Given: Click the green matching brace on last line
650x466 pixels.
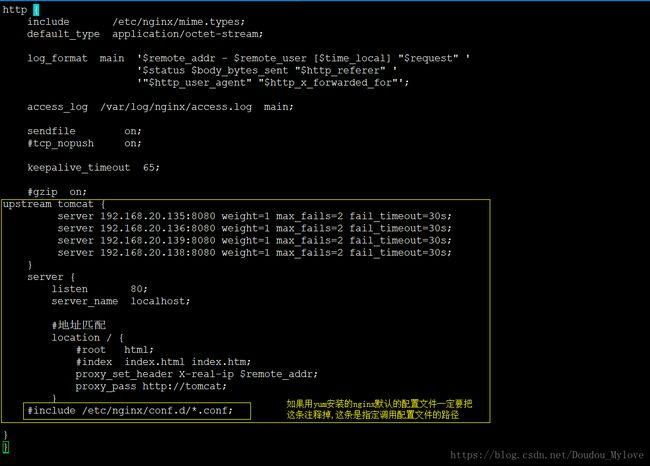Looking at the screenshot, I should (5, 447).
